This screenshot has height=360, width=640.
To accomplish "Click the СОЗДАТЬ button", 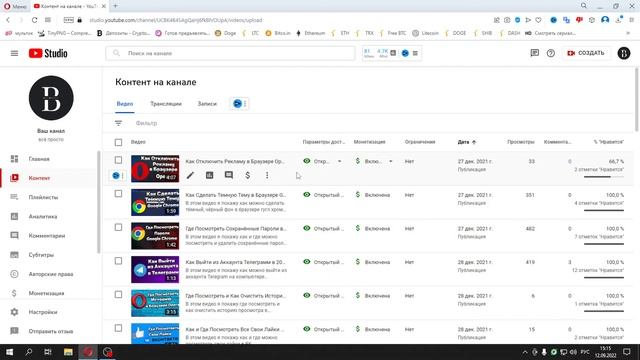I will (586, 53).
